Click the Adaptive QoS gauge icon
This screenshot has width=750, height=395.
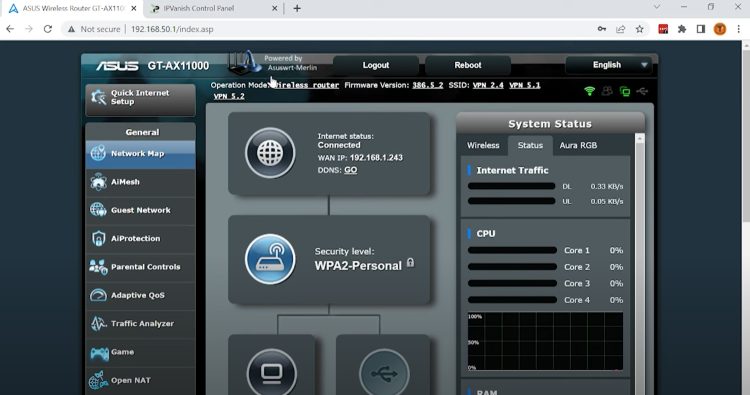98,295
